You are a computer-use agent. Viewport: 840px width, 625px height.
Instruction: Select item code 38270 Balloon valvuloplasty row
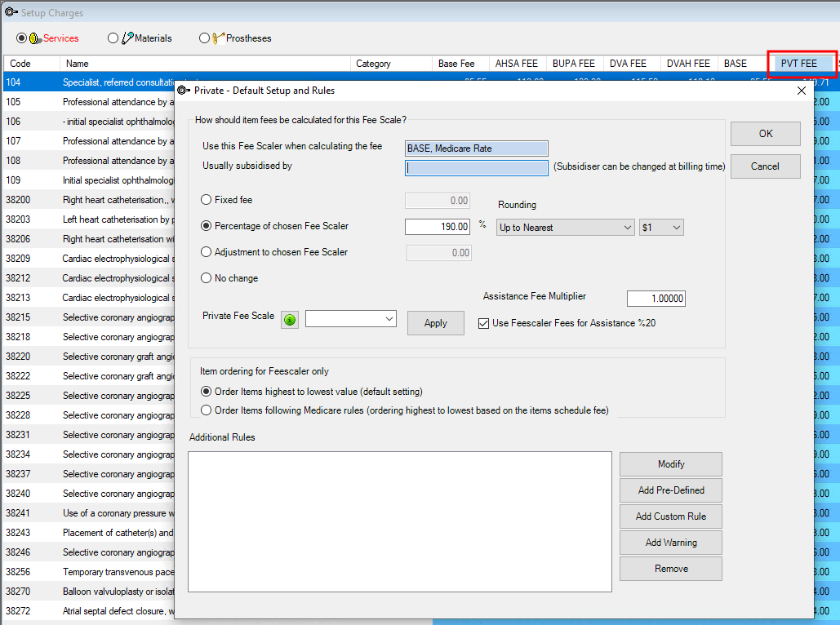90,592
